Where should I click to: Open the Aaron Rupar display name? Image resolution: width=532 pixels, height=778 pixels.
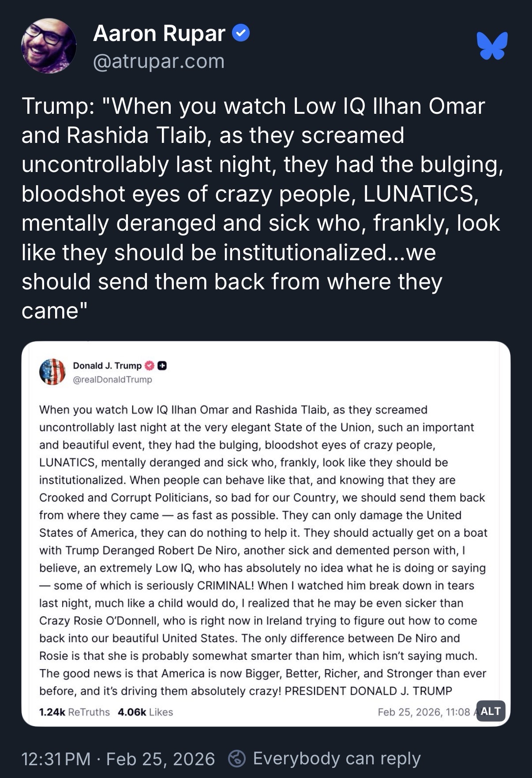(x=159, y=34)
